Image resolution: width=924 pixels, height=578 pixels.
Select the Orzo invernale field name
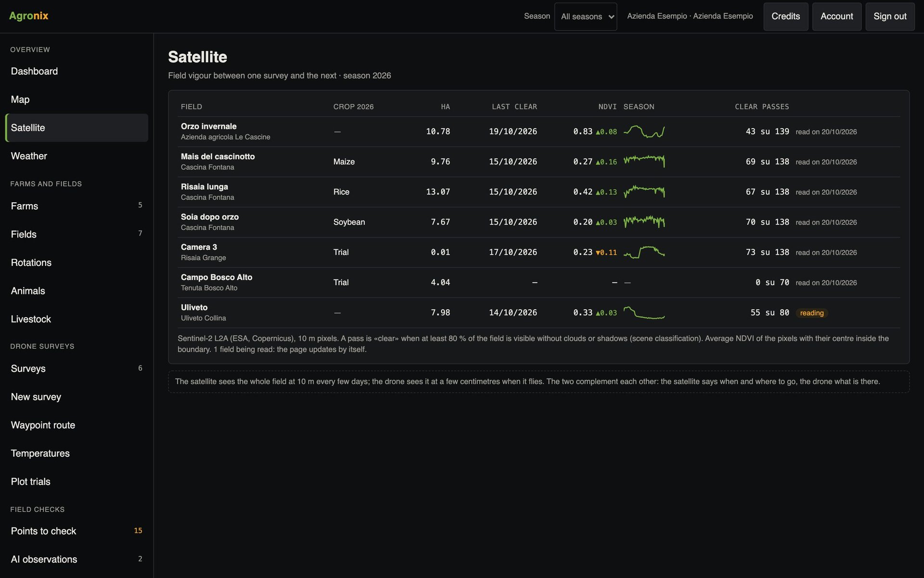coord(208,126)
